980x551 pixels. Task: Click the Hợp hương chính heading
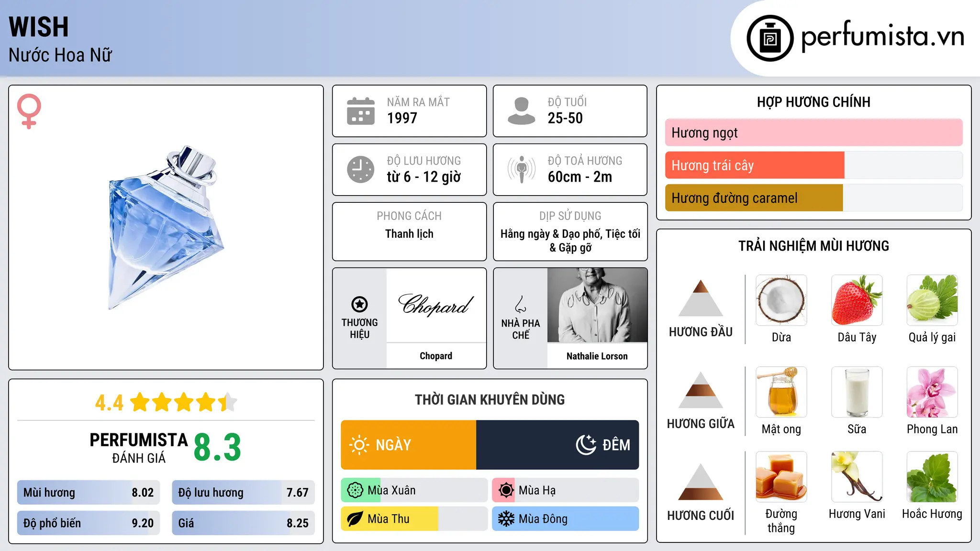point(813,102)
